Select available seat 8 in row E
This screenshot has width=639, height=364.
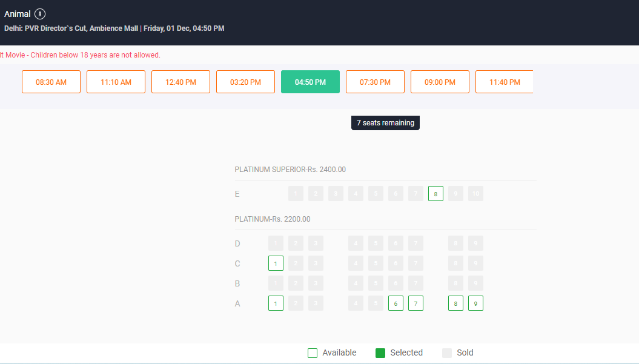[x=435, y=194]
